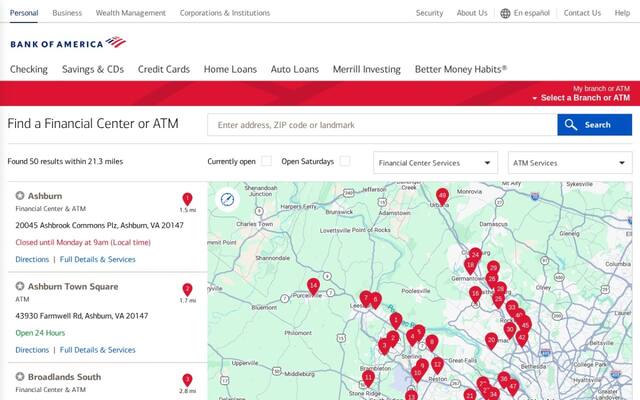Image resolution: width=640 pixels, height=400 pixels.
Task: Open Directions for Ashburn Town Square
Action: pyautogui.click(x=32, y=350)
